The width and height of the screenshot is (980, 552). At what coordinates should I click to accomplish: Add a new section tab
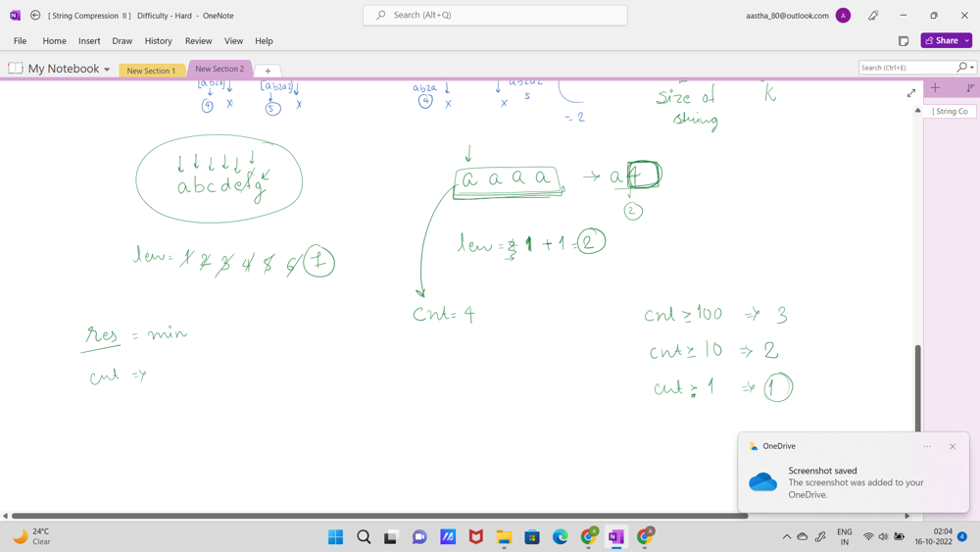[268, 71]
